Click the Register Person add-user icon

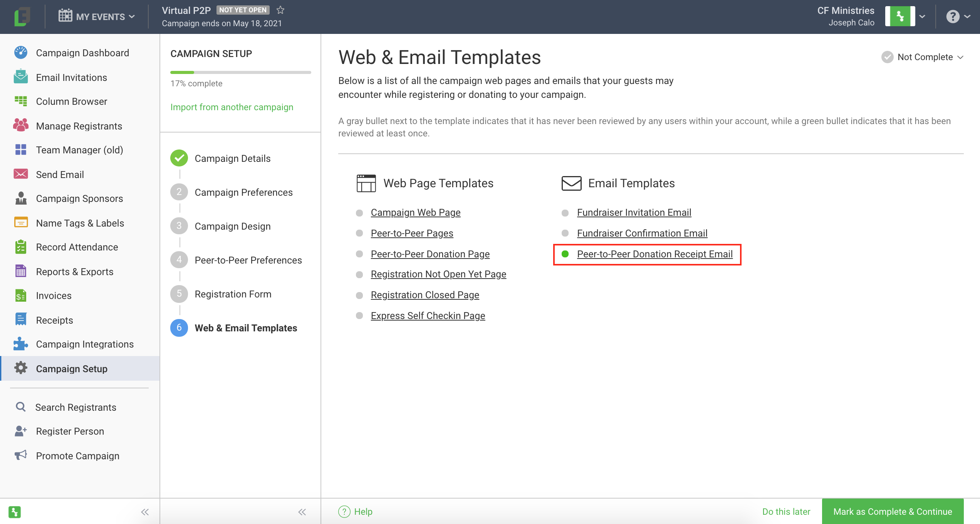coord(21,431)
